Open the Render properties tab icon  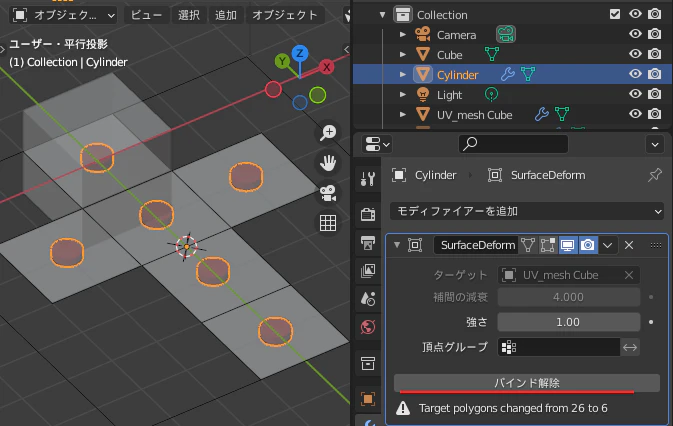click(x=368, y=214)
